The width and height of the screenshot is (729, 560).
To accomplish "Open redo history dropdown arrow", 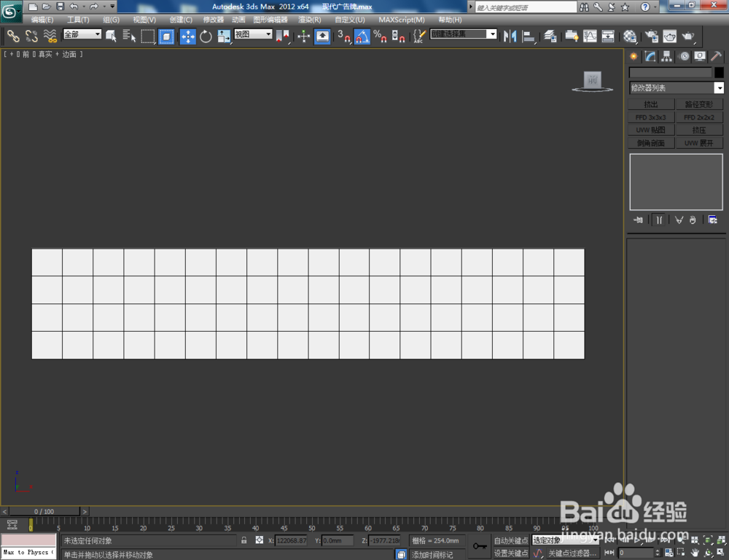I will click(x=104, y=7).
